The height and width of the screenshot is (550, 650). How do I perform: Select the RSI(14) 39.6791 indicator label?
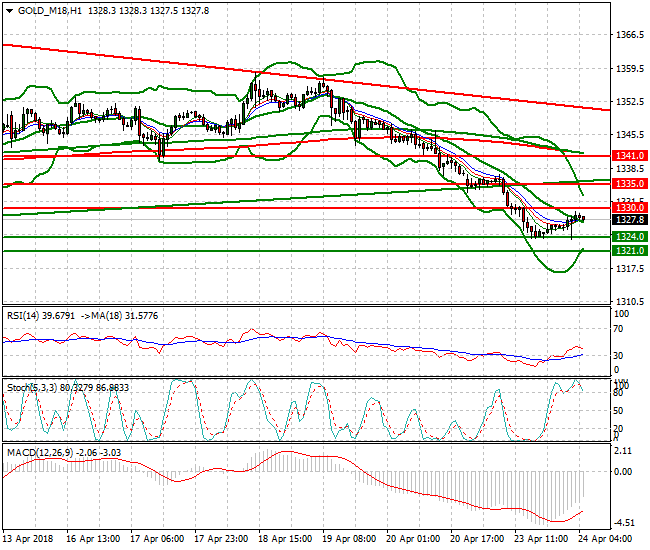click(x=41, y=316)
